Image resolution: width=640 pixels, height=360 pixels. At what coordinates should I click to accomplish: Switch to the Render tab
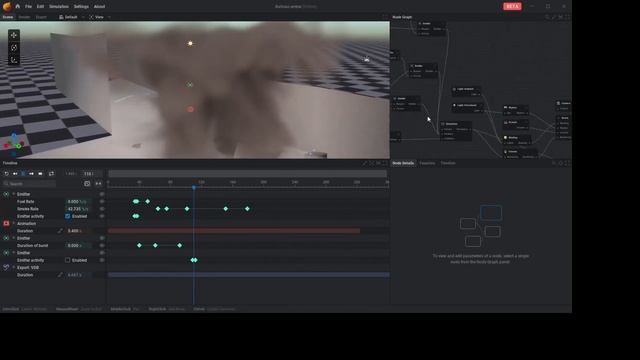24,17
